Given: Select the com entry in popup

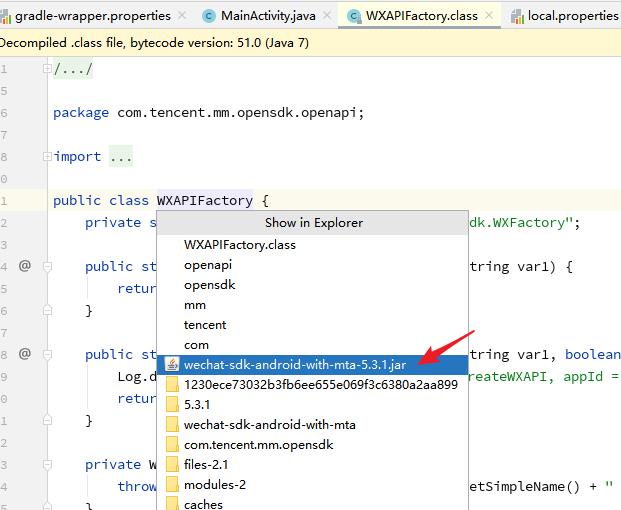Looking at the screenshot, I should tap(312, 345).
